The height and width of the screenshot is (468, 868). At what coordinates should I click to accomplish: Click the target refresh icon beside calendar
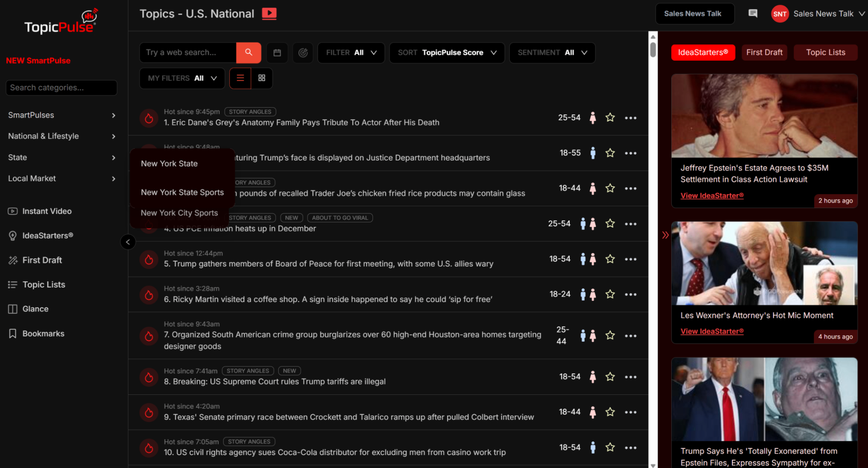click(x=303, y=52)
